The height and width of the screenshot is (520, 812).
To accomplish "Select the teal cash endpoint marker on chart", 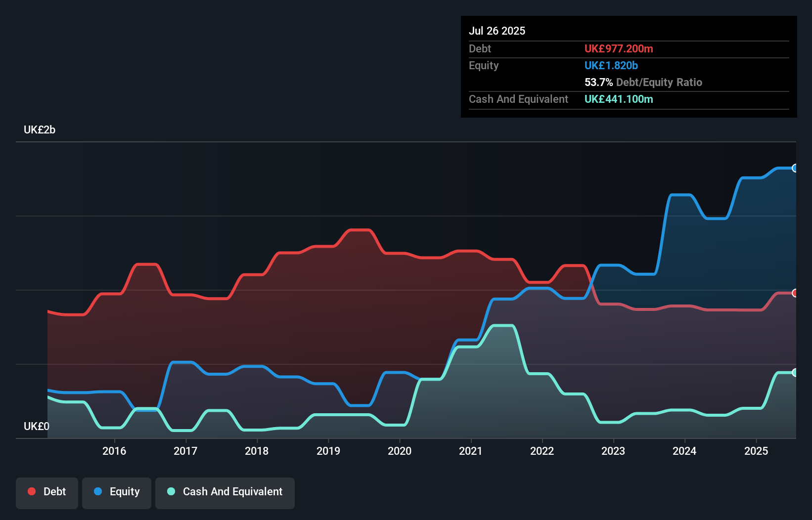I will (x=795, y=372).
